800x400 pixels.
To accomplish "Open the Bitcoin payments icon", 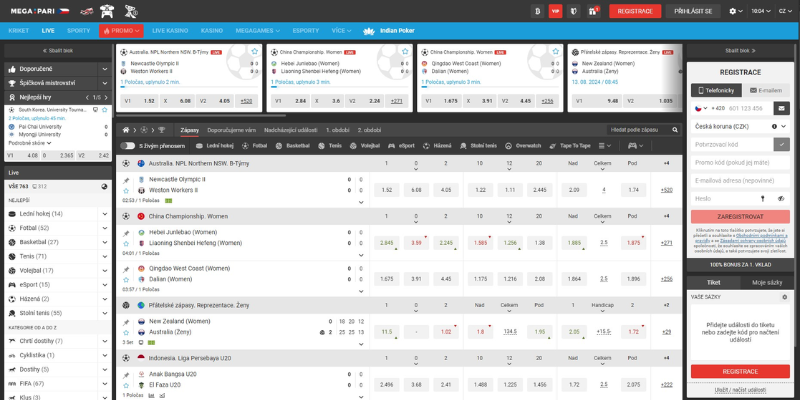I will click(537, 11).
